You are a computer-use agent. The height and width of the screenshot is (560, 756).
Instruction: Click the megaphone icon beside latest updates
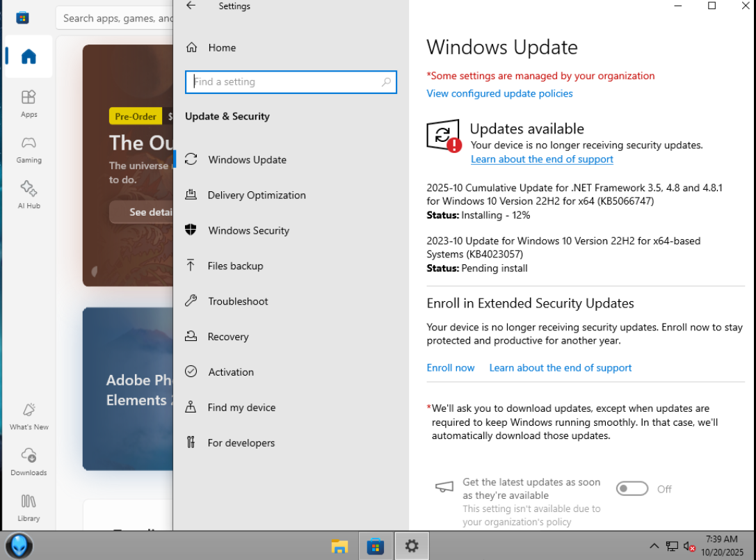click(444, 487)
